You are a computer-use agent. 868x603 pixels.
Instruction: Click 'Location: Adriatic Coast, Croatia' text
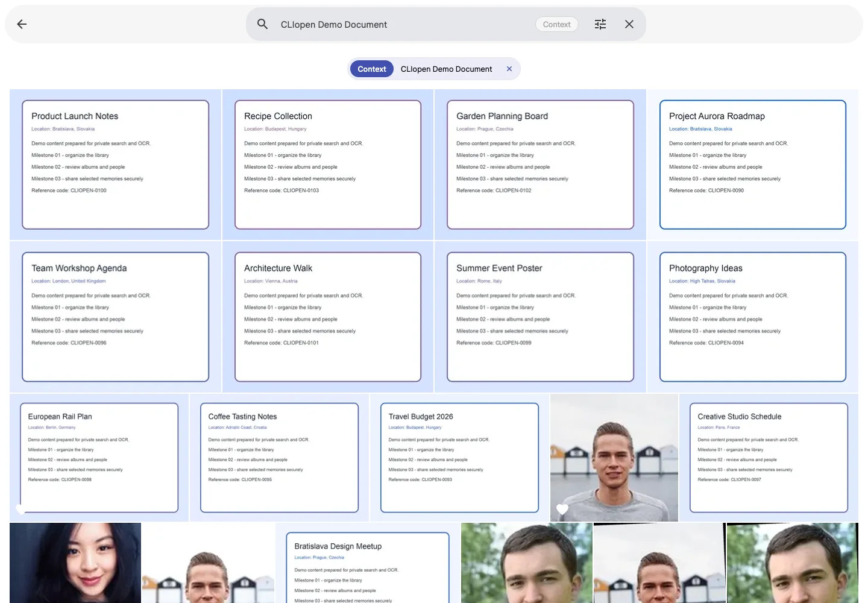click(237, 428)
